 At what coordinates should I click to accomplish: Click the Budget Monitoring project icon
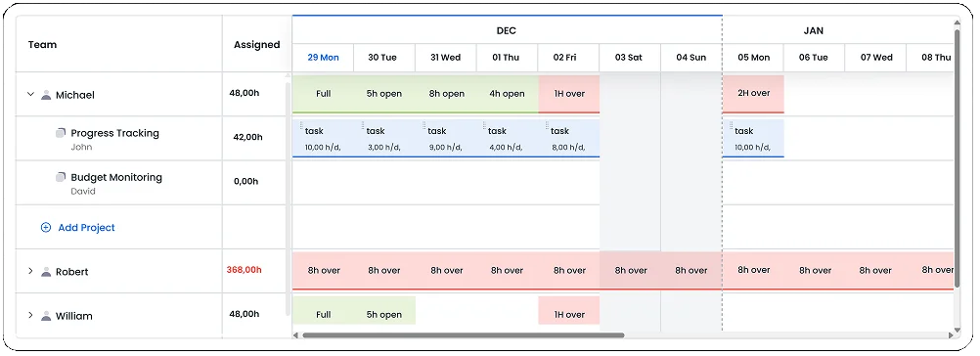pyautogui.click(x=61, y=177)
